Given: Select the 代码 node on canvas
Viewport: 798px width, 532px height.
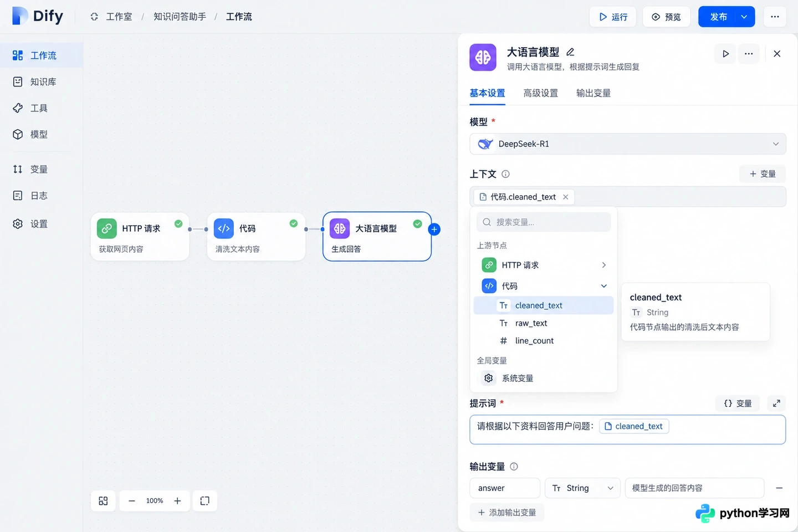Looking at the screenshot, I should click(x=257, y=237).
